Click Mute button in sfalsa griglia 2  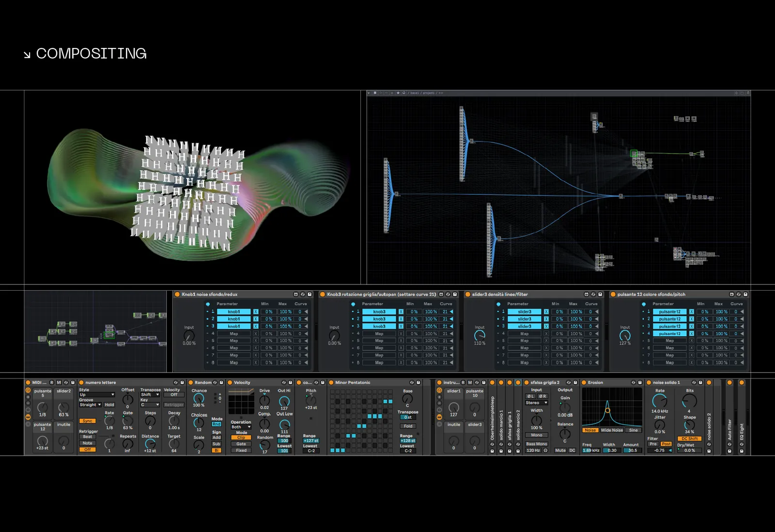[x=560, y=451]
